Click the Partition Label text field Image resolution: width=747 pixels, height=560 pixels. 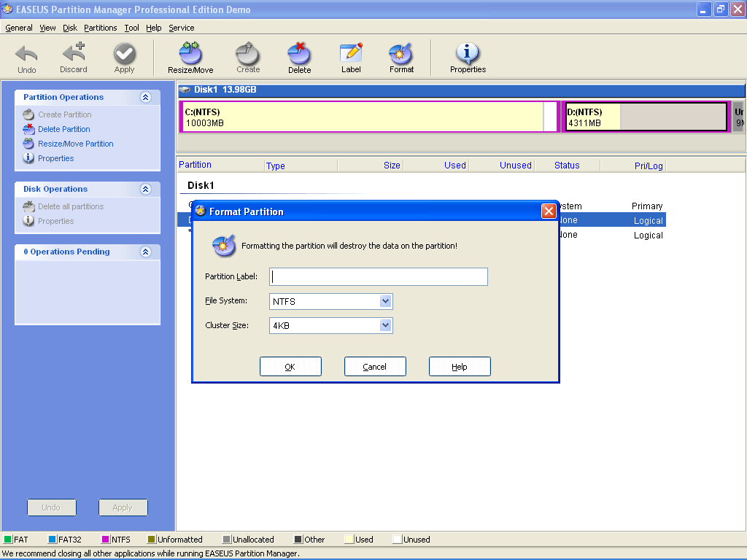tap(378, 277)
